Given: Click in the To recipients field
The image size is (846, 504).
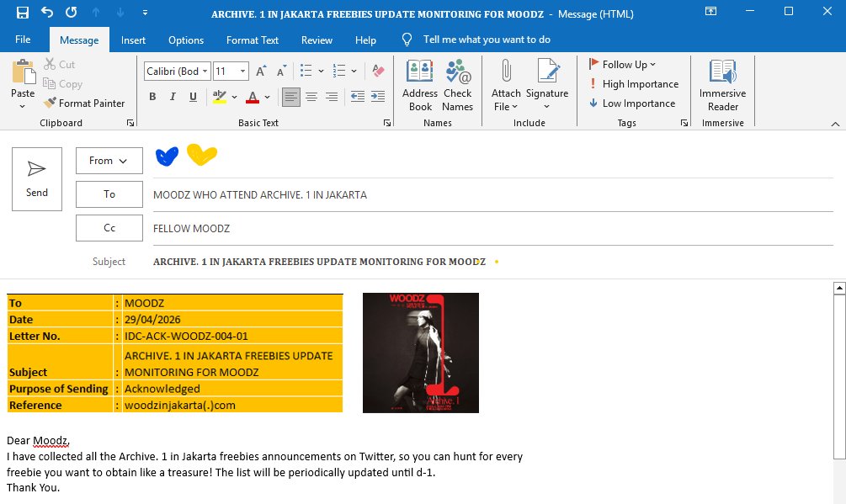Looking at the screenshot, I should tap(493, 195).
